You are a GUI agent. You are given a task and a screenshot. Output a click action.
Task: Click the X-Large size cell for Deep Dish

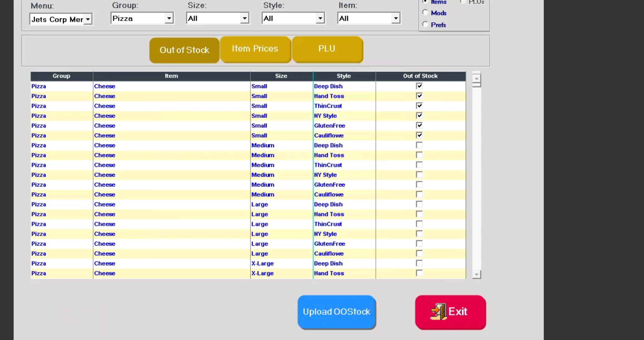pos(281,264)
